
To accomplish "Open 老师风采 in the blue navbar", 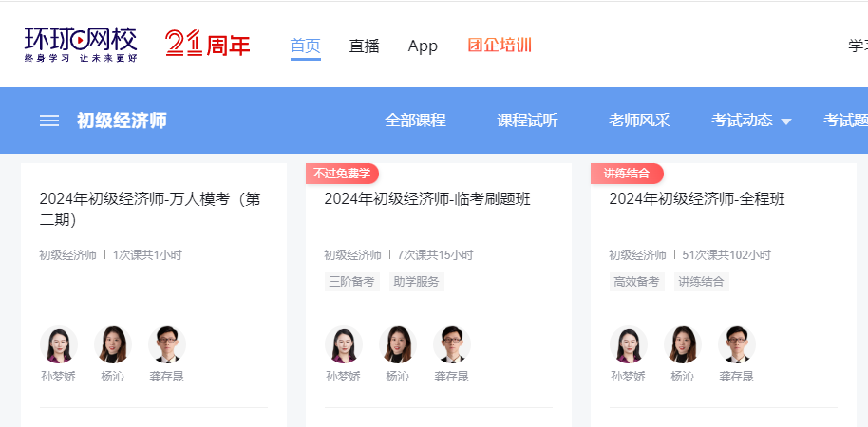I will [x=639, y=121].
